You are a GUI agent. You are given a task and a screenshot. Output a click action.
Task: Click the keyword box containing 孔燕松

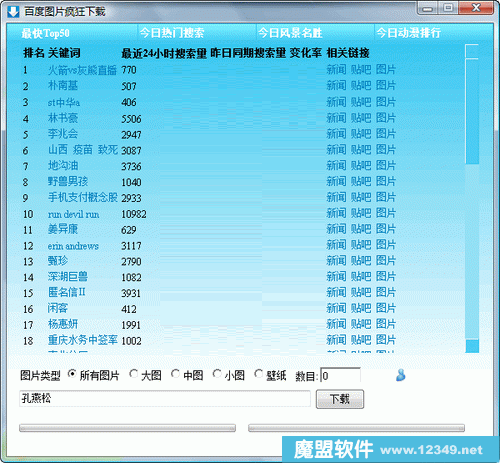point(165,398)
